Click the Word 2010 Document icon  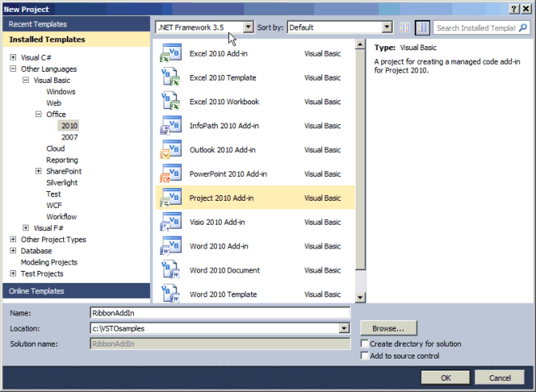171,270
